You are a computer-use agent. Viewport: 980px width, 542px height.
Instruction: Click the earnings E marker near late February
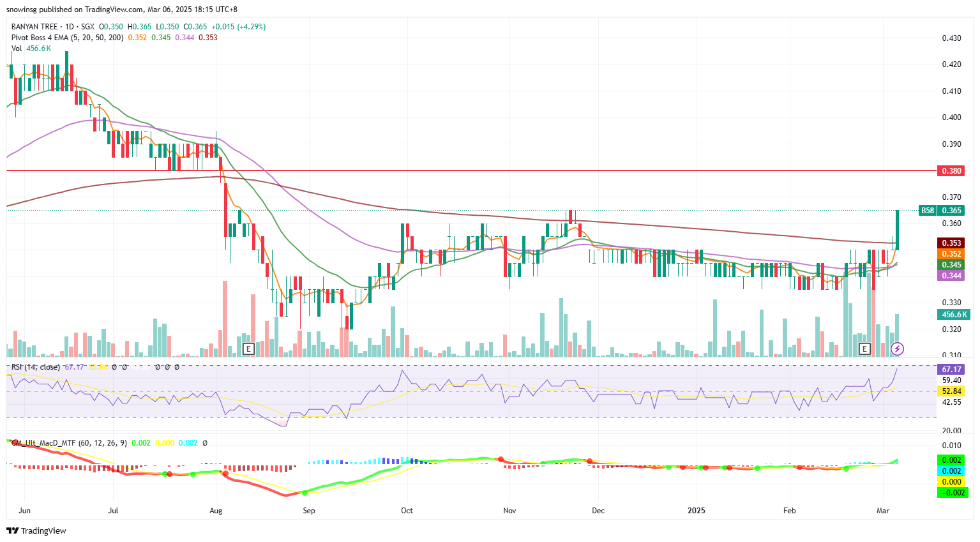tap(864, 349)
